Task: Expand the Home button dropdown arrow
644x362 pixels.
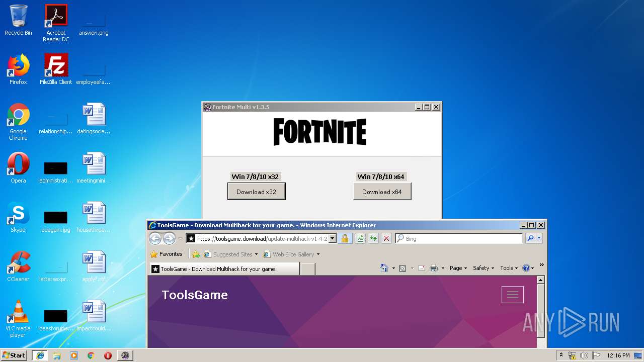Action: [x=393, y=268]
